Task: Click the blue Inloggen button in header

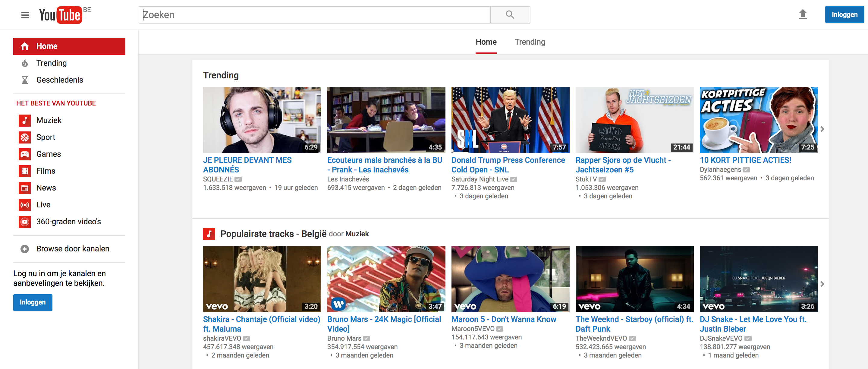Action: coord(844,14)
